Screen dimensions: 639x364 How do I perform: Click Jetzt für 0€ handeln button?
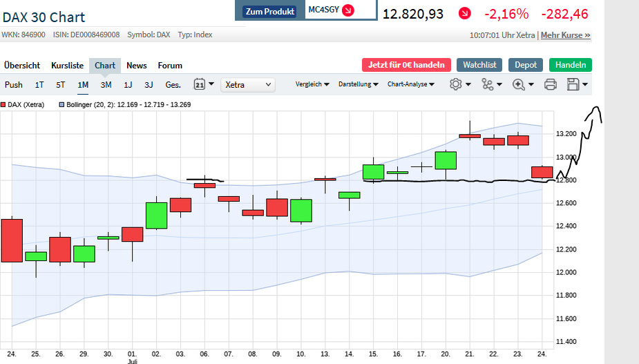click(406, 65)
